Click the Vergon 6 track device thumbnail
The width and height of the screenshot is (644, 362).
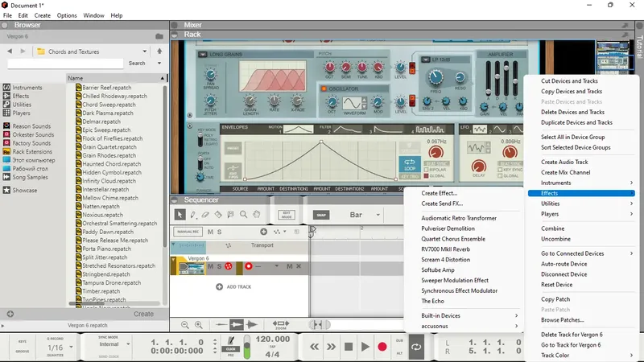pos(192,269)
